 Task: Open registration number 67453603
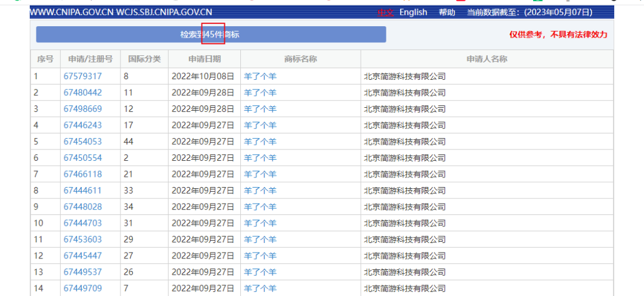pos(82,239)
